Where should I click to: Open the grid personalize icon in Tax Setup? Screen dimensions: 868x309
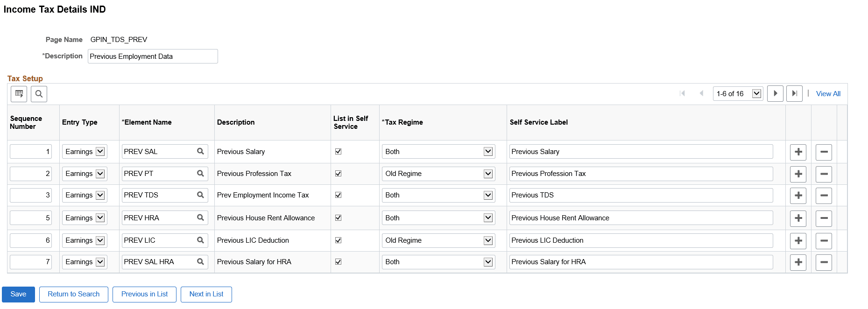(x=19, y=94)
